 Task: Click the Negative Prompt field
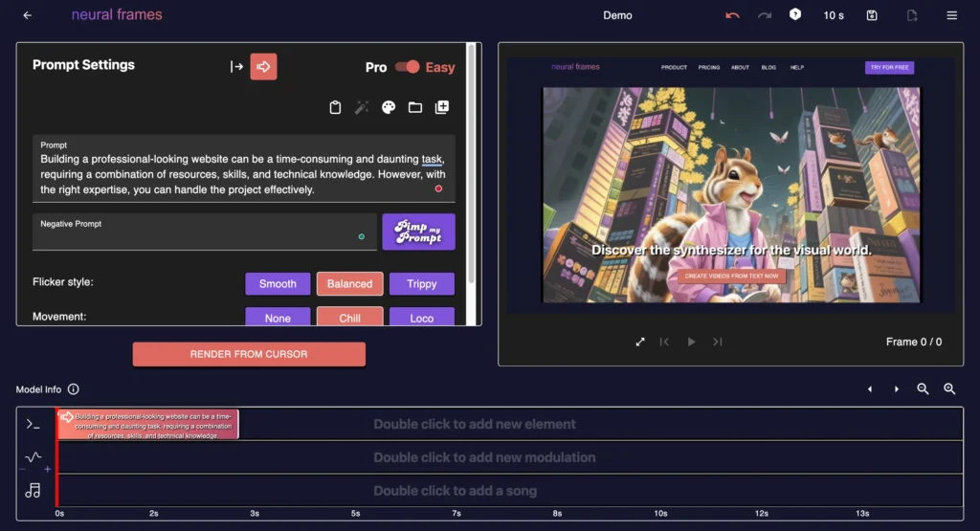point(205,232)
